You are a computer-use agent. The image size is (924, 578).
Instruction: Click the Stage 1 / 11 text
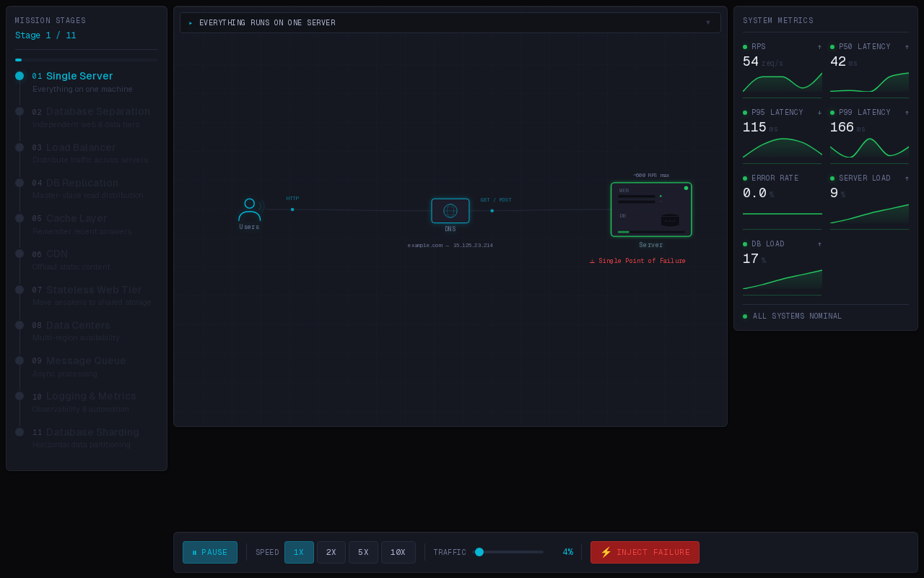(45, 35)
